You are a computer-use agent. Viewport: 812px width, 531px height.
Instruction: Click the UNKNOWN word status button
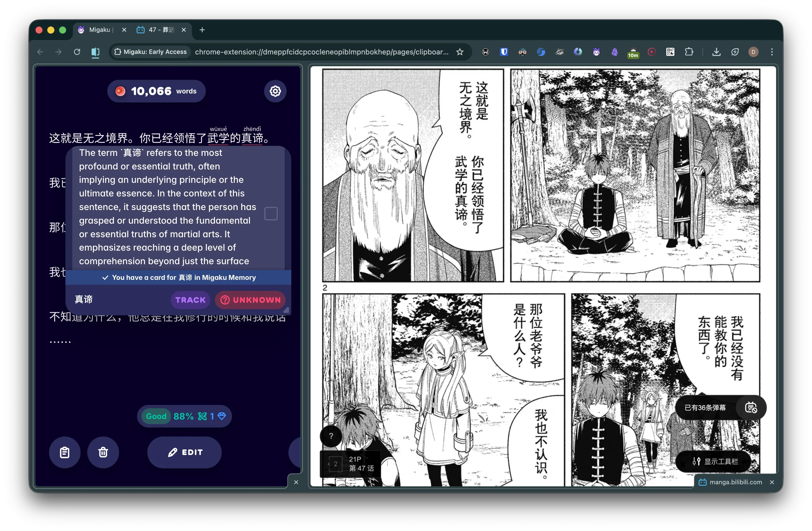tap(250, 300)
